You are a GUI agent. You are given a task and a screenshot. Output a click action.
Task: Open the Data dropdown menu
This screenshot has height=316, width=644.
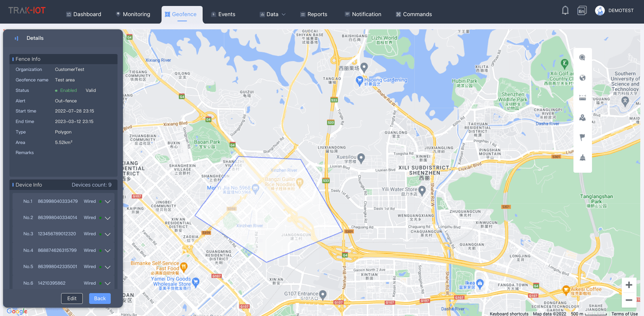pyautogui.click(x=272, y=14)
